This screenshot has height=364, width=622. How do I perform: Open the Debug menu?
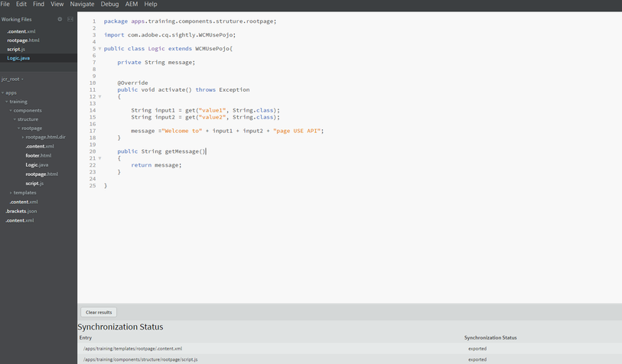109,4
